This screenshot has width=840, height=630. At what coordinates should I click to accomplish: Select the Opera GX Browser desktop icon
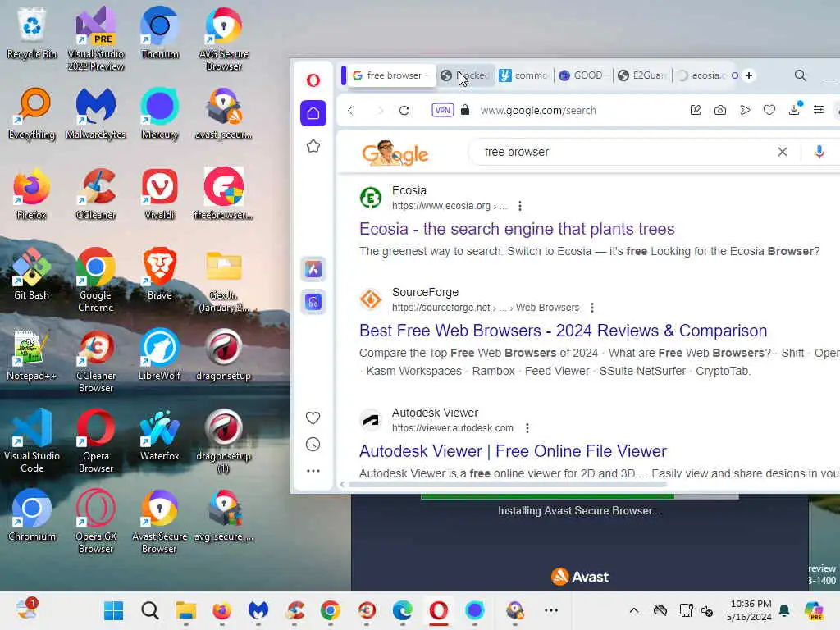pos(96,521)
